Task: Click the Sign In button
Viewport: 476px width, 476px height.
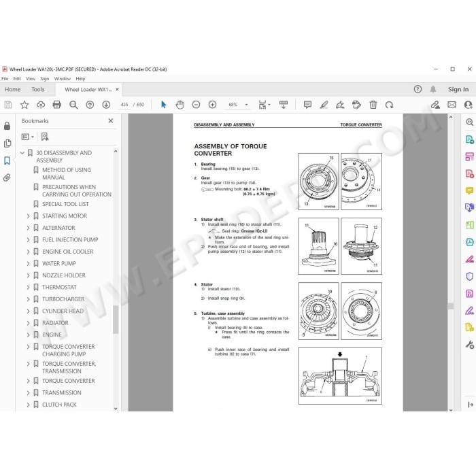Action: (x=458, y=89)
